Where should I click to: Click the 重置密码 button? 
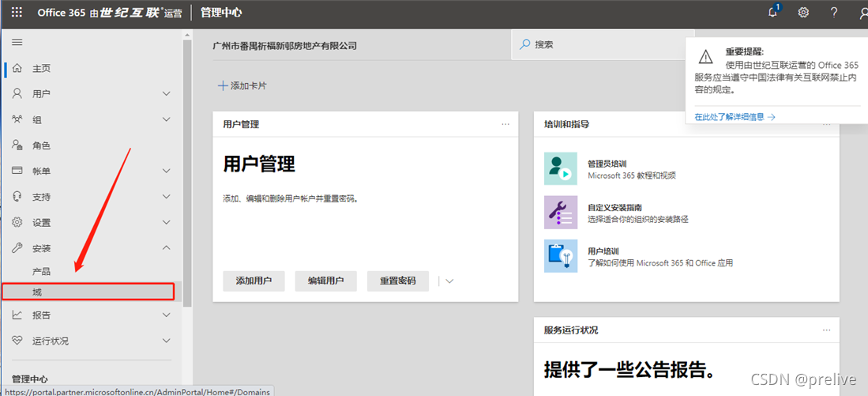coord(397,281)
